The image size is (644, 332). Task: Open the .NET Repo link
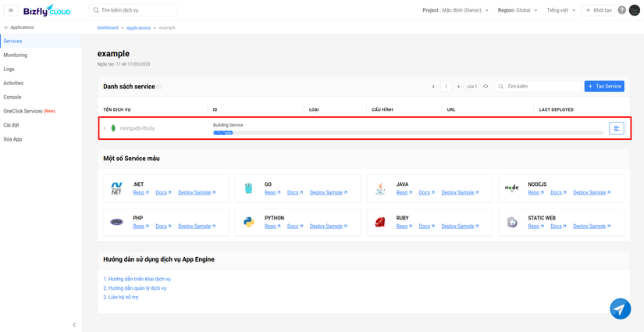tap(141, 192)
